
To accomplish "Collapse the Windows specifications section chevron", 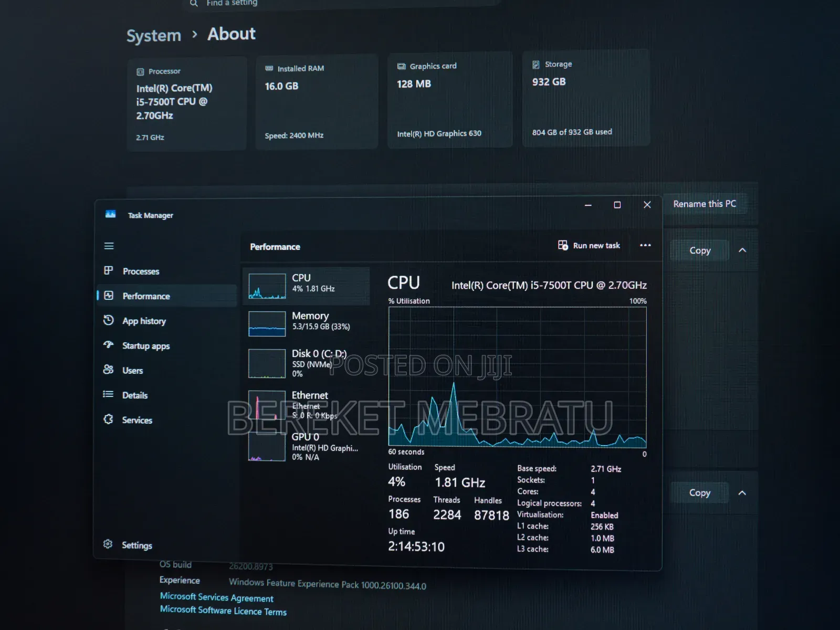I will point(742,493).
